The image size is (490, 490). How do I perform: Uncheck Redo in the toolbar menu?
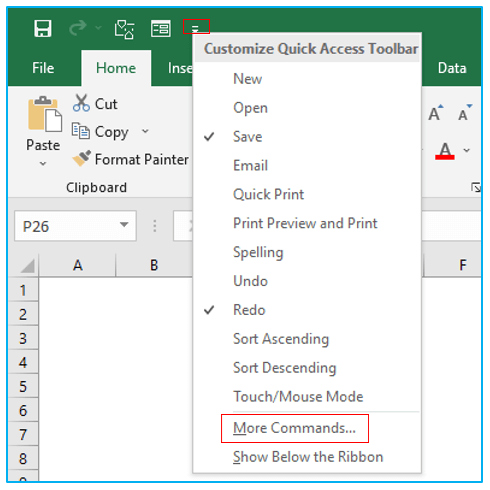click(307, 310)
